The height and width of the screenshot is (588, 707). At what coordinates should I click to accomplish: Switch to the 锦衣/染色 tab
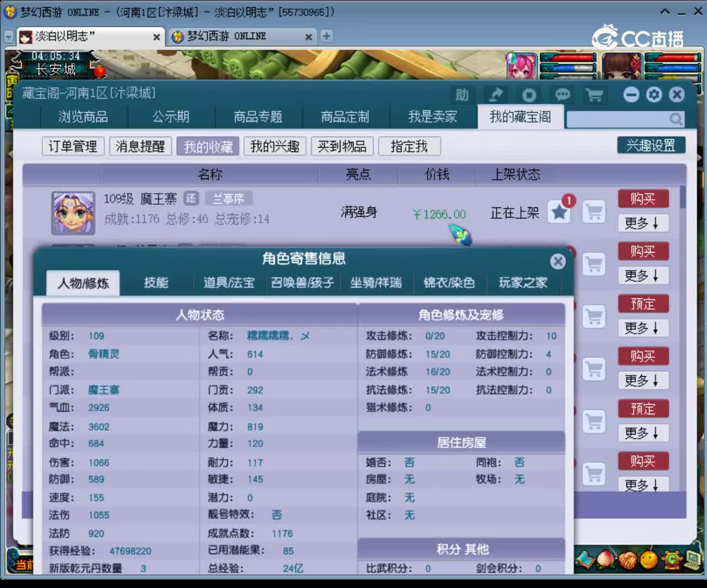tap(449, 282)
